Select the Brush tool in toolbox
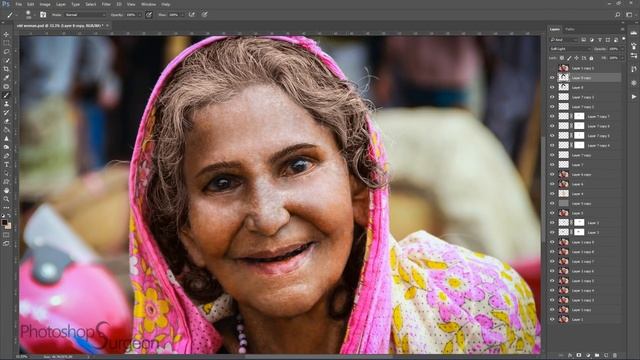This screenshot has width=640, height=360. pyautogui.click(x=6, y=95)
